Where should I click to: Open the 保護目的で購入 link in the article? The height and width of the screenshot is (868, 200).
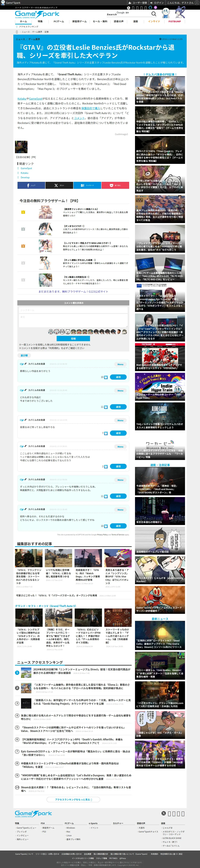(90, 108)
